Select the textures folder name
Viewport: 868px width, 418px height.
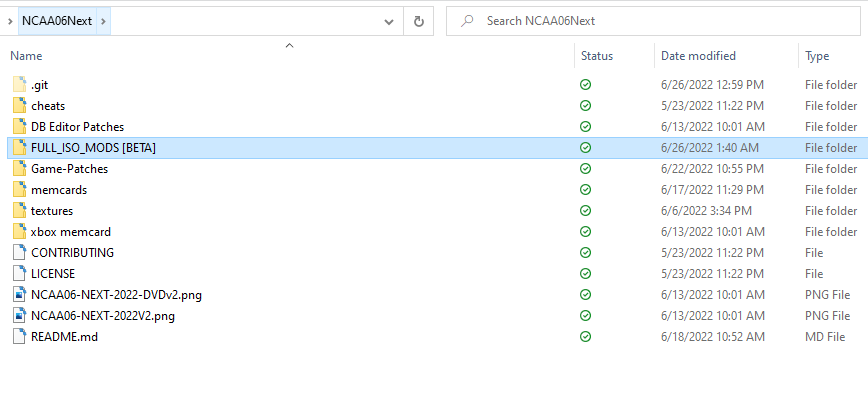[x=52, y=211]
